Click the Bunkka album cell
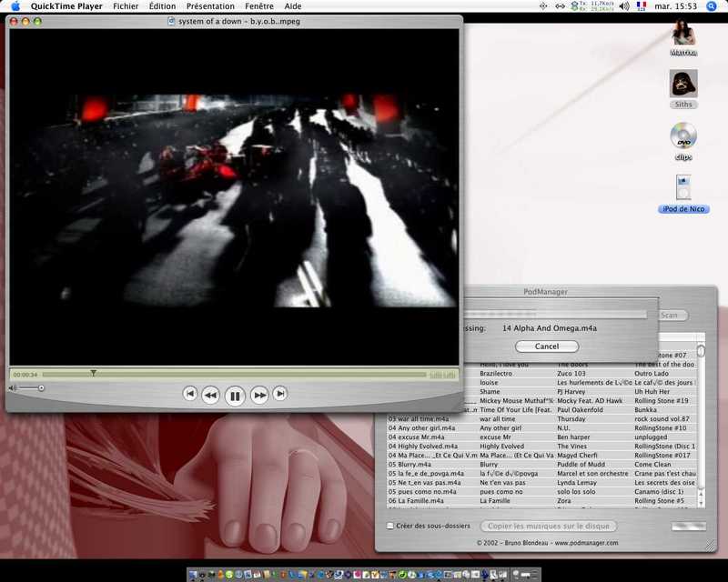 (646, 410)
